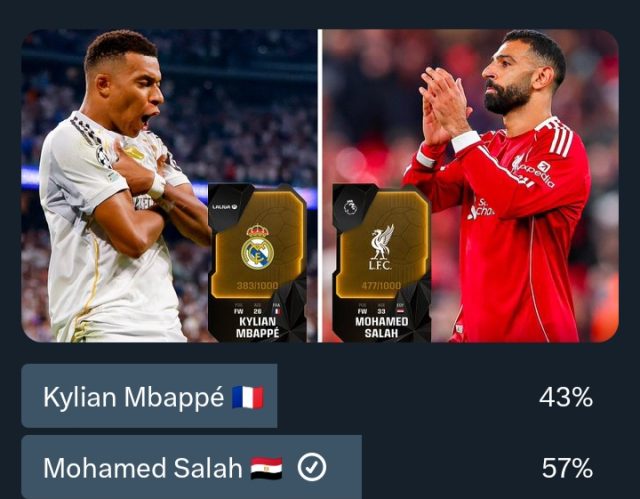The image size is (640, 499).
Task: Click the LaLiga logo on Mbappé's card
Action: pos(224,207)
